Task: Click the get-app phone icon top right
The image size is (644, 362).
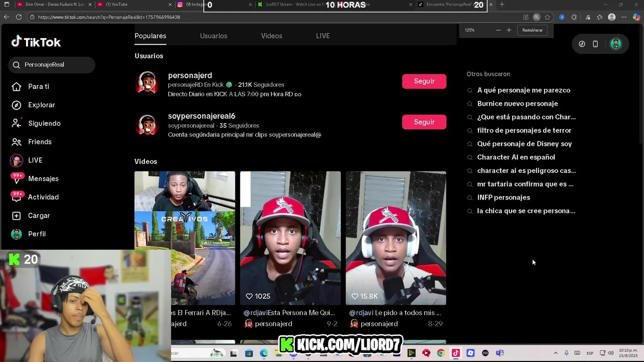Action: pyautogui.click(x=595, y=44)
